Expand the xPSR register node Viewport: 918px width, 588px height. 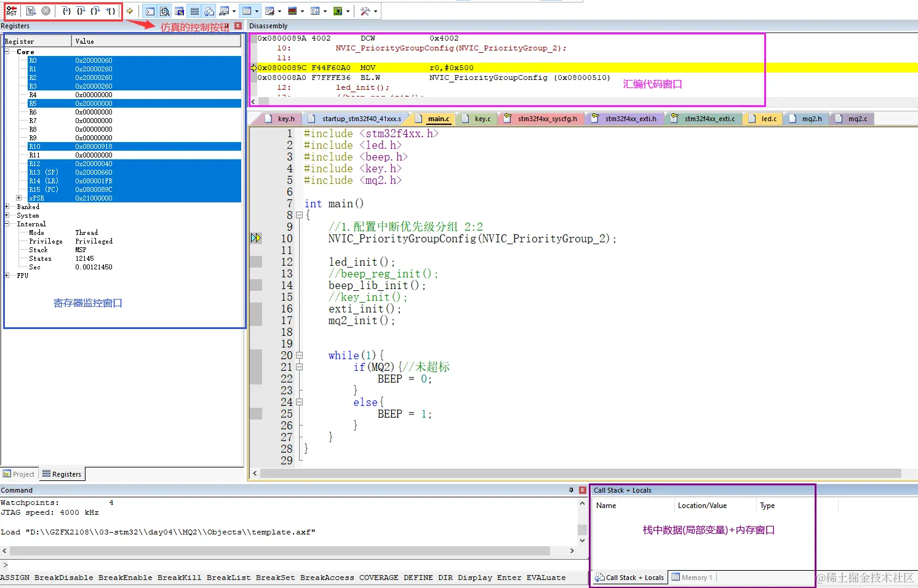18,198
